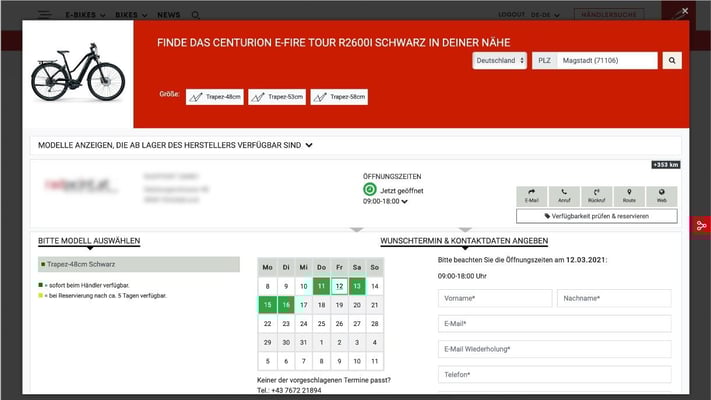Click the PLZ field showing Magstadt (71106)
This screenshot has width=711, height=400.
click(x=607, y=60)
